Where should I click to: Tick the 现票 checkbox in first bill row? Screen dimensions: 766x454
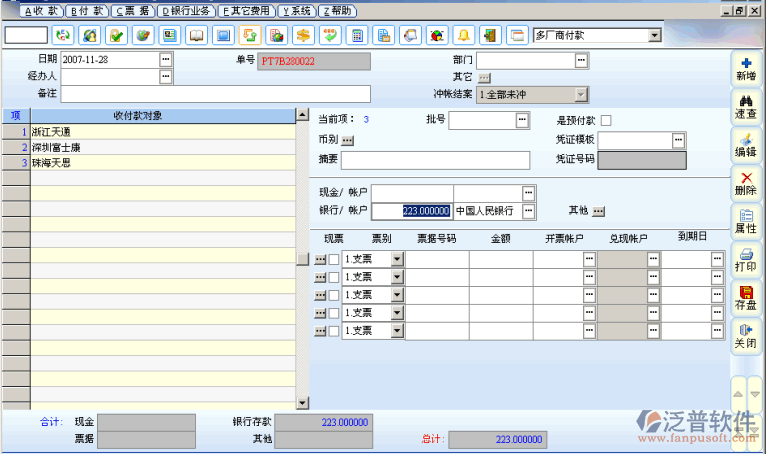point(334,259)
